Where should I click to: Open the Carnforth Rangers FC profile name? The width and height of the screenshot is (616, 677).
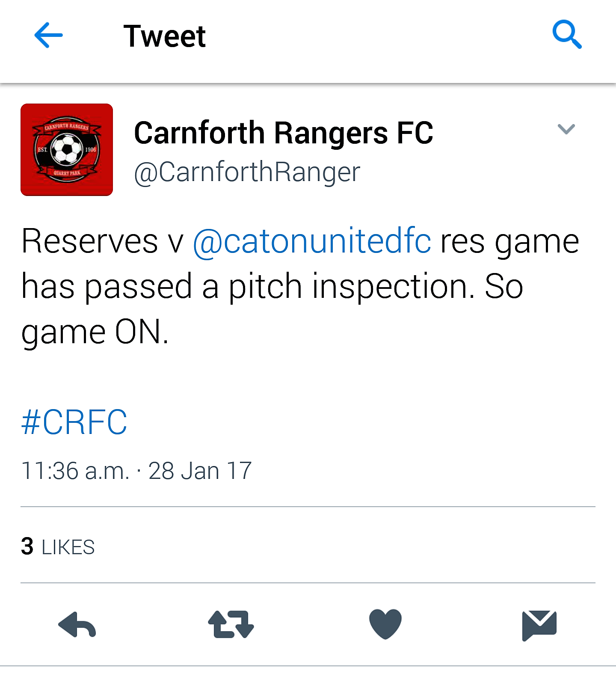pyautogui.click(x=284, y=133)
